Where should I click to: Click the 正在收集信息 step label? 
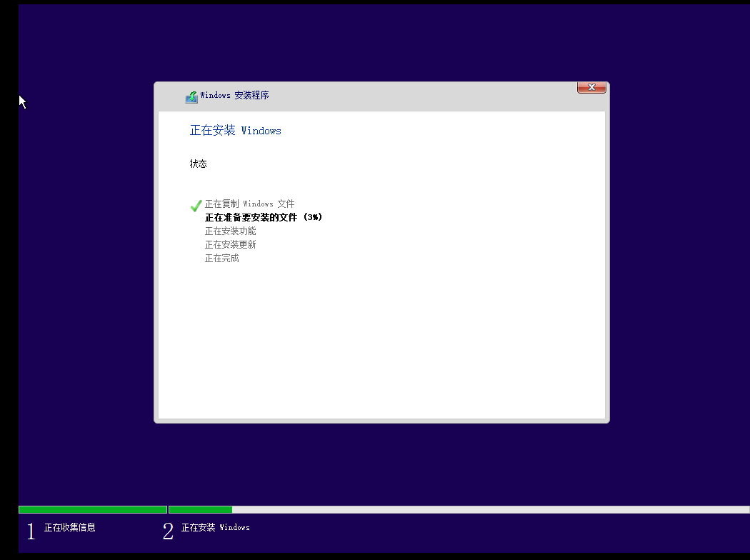tap(70, 527)
